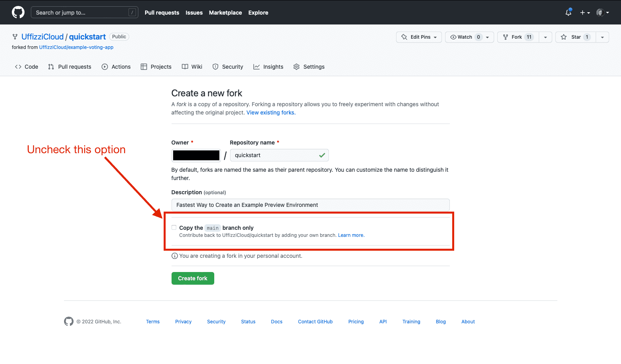Viewport: 621px width, 364px height.
Task: Switch to the Actions tab
Action: tap(116, 67)
